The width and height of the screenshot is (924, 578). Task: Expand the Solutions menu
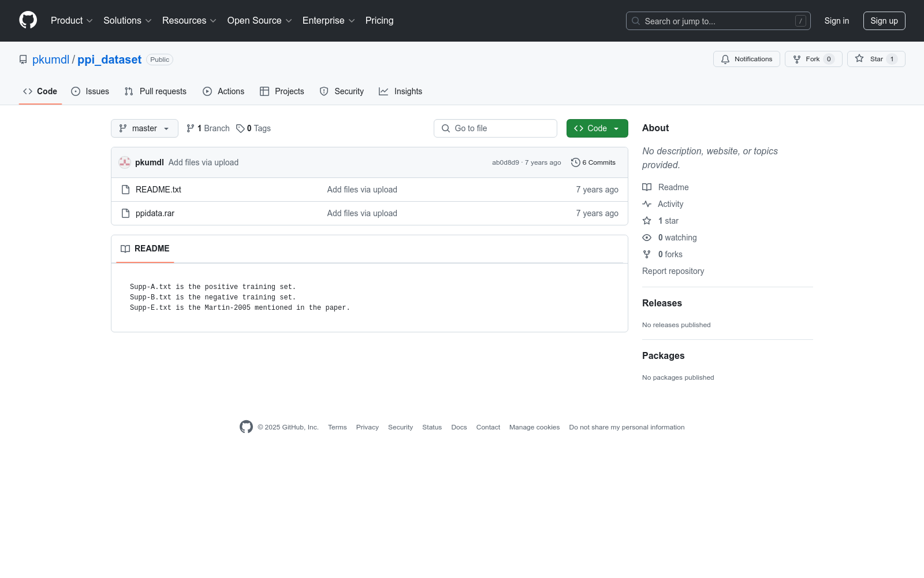(x=128, y=21)
